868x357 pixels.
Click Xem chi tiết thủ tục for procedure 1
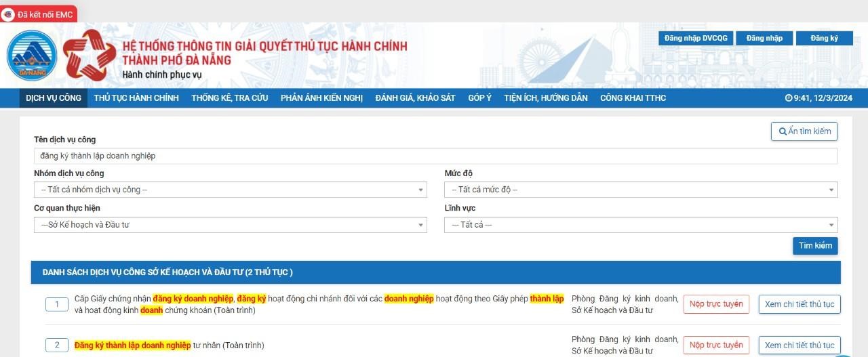[x=800, y=304]
